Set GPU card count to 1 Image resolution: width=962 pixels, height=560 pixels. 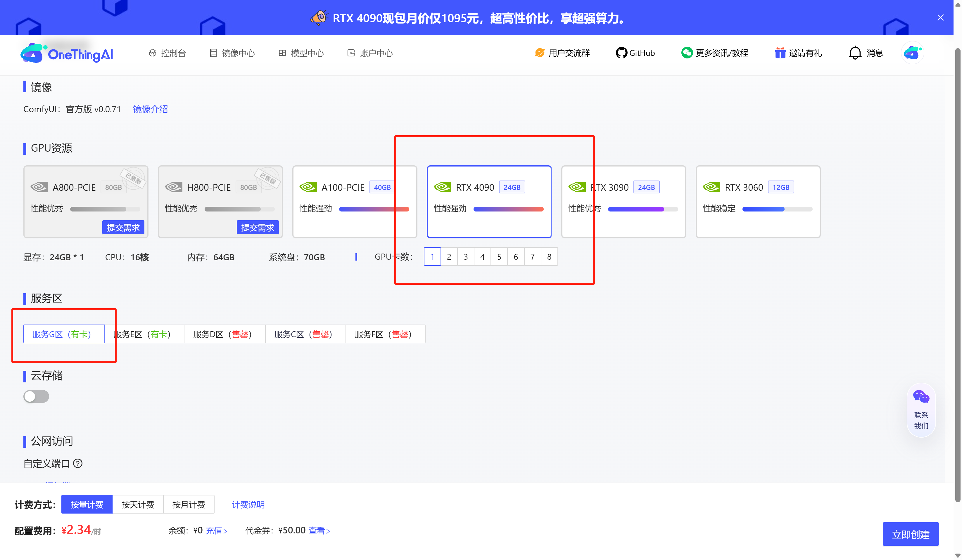(x=432, y=257)
